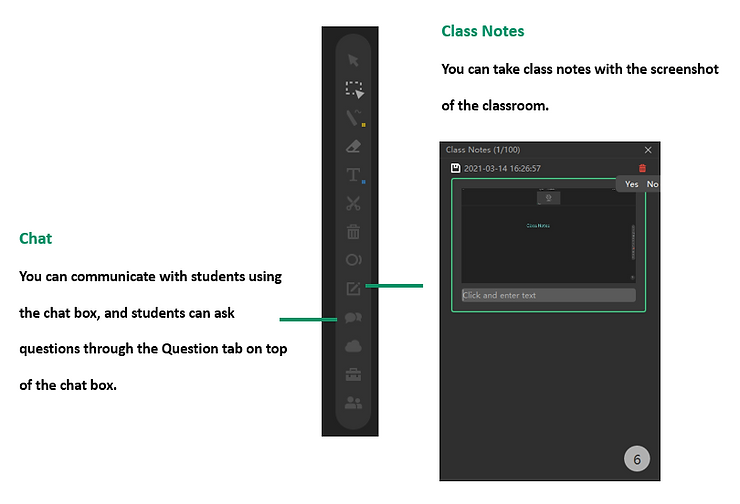Open the Chat bubbles icon

point(353,318)
